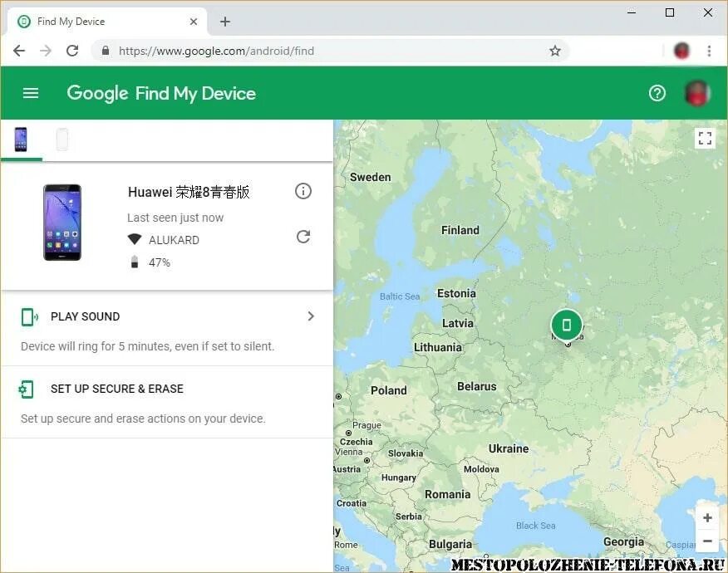The image size is (728, 573).
Task: Click Prague city marker on map
Action: (x=348, y=433)
